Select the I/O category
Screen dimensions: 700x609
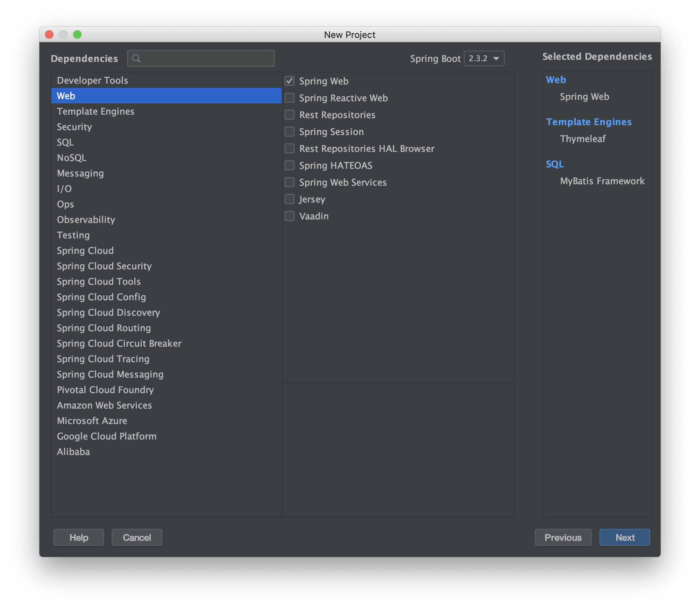point(166,188)
